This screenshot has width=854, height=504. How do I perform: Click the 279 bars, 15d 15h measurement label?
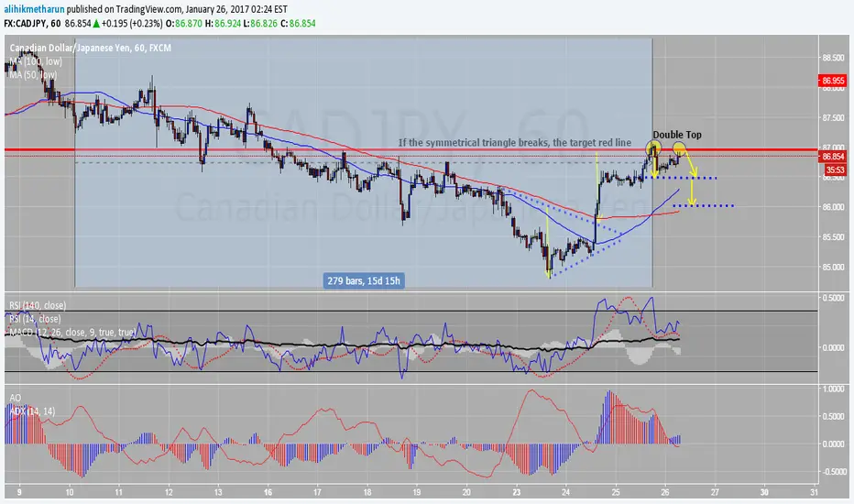coord(363,281)
